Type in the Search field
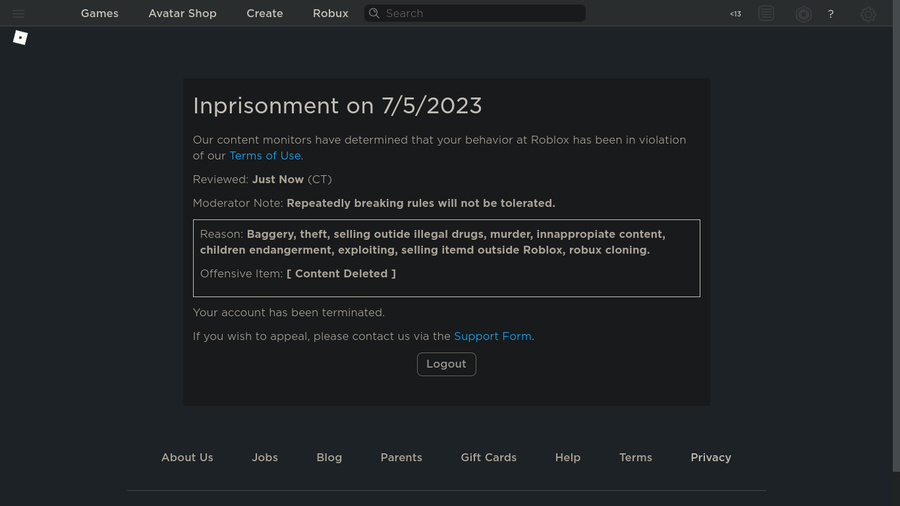Screen dimensions: 900x506 pyautogui.click(x=482, y=14)
